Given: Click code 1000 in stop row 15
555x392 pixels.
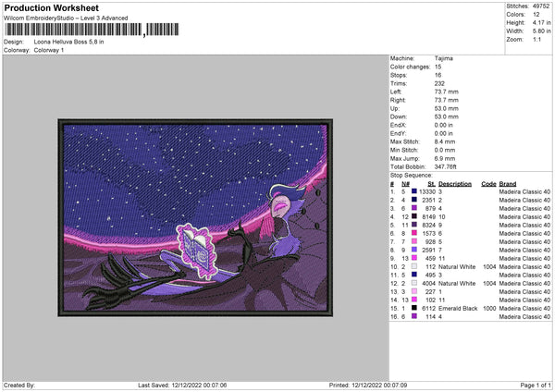Looking at the screenshot, I should coord(489,308).
